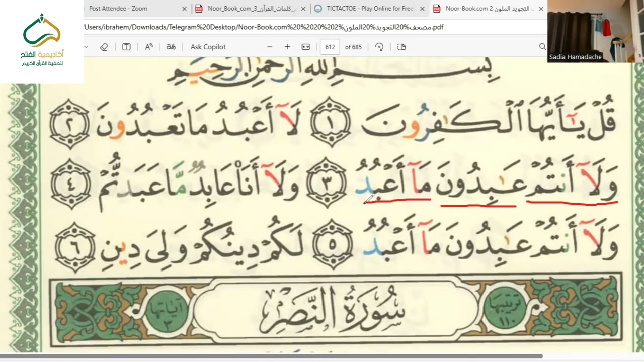
Task: Click the Add text tool icon
Action: 126,47
